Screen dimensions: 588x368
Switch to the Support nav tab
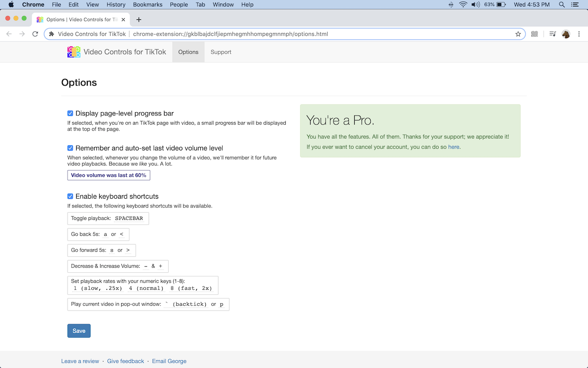point(221,52)
